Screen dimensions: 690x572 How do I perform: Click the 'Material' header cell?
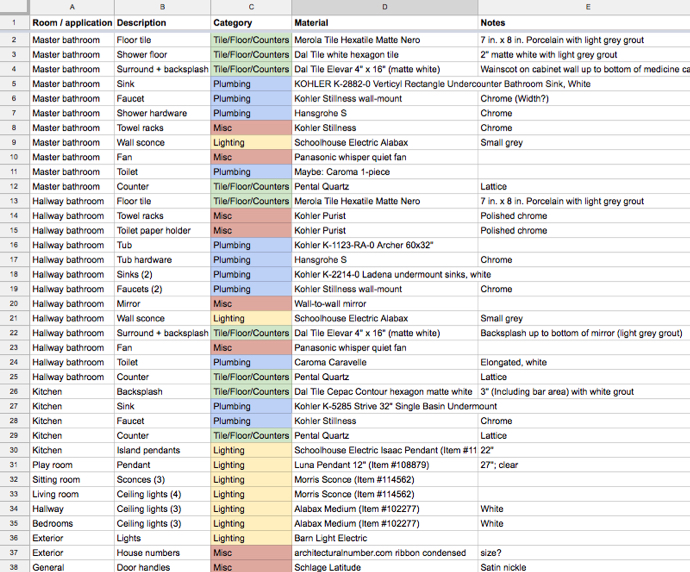tap(385, 22)
